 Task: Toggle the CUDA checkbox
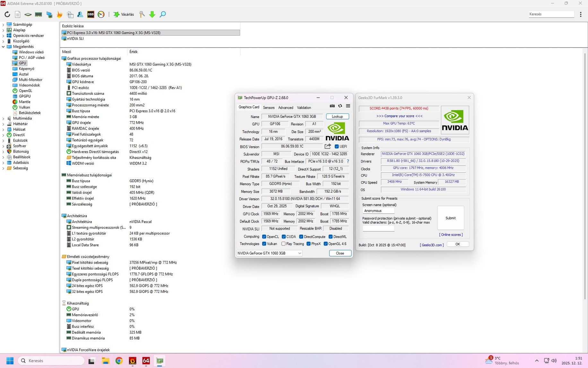[x=284, y=237]
